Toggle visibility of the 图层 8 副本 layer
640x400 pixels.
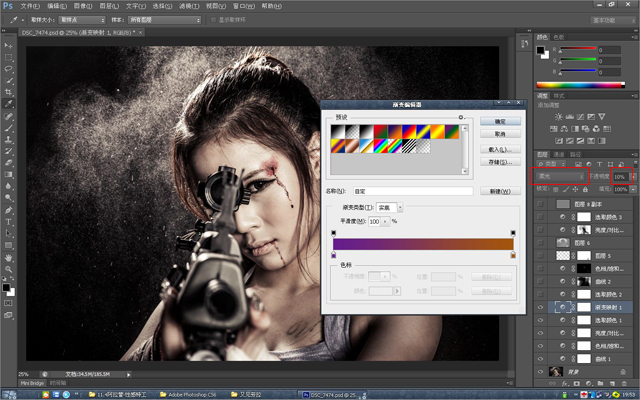click(541, 203)
